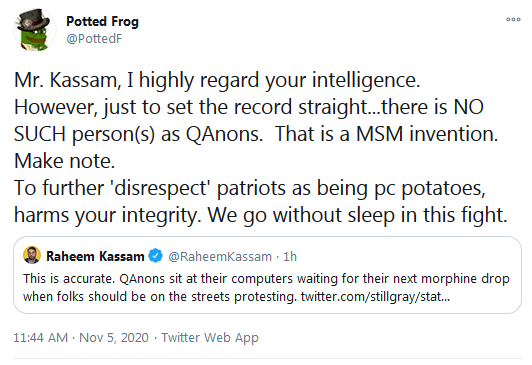Click the words 'Make note.' in the tweet
Viewport: 532px width, 365px height.
[64, 161]
